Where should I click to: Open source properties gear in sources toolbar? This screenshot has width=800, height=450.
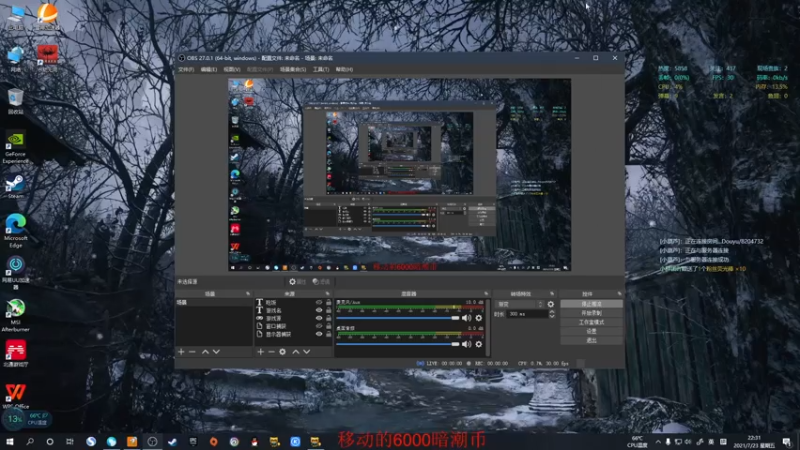(283, 352)
